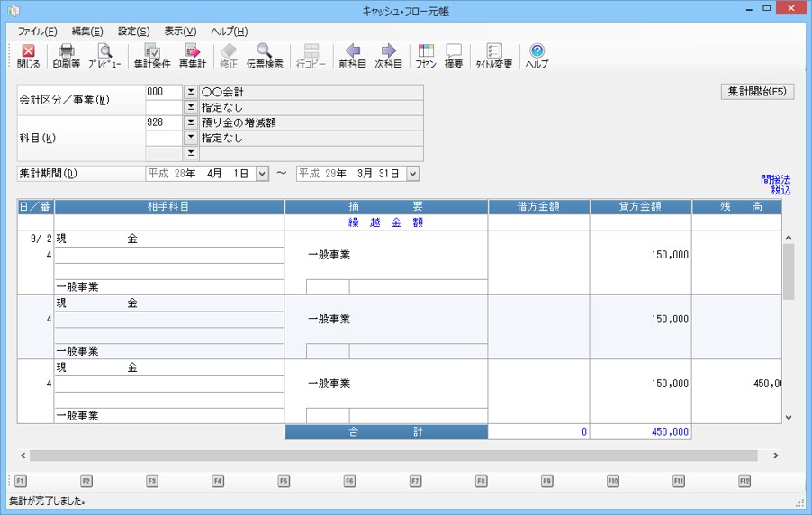This screenshot has width=812, height=515.
Task: Click the 閉じる (close) toolbar icon
Action: [x=28, y=56]
